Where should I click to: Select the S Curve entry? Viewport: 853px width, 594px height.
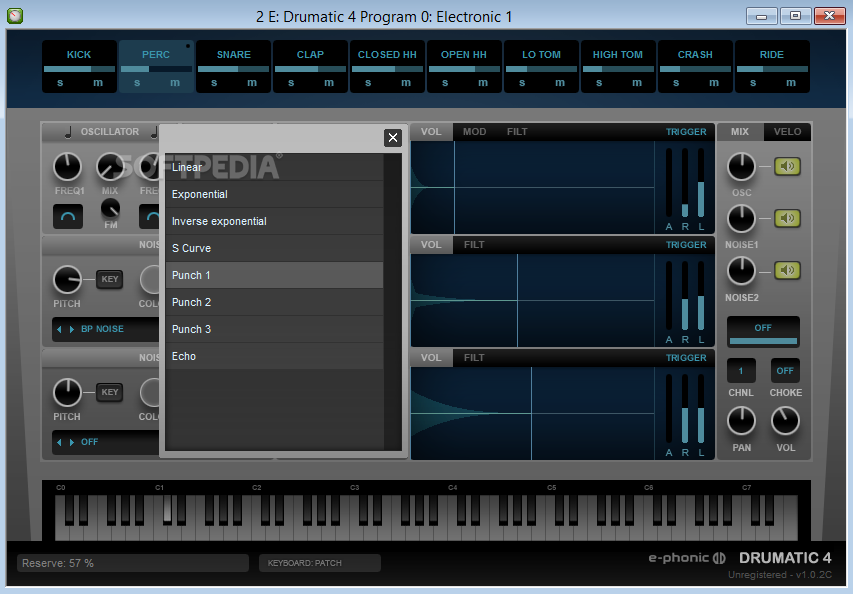[274, 248]
